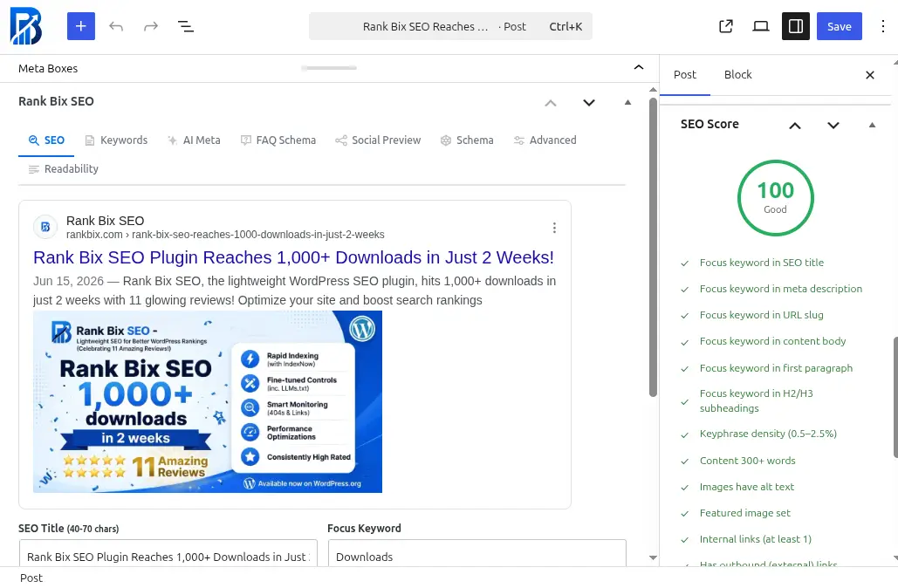Collapse the Meta Boxes section
This screenshot has width=898, height=588.
(x=639, y=68)
